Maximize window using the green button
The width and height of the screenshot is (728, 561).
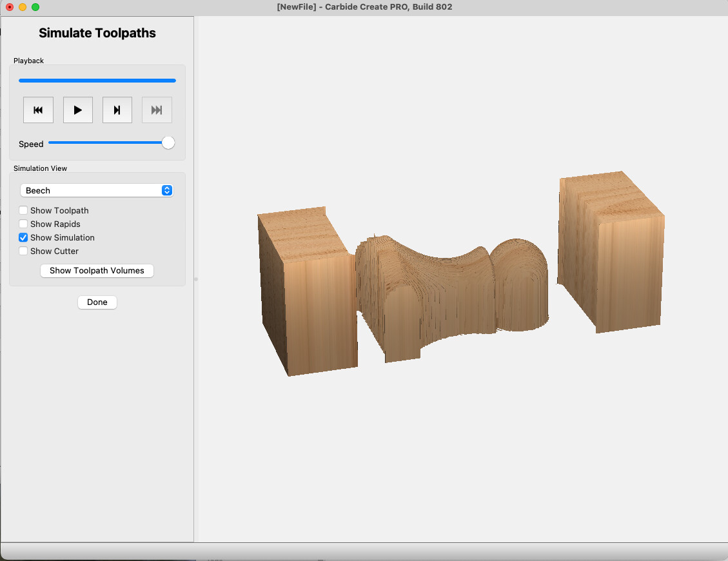pos(35,7)
